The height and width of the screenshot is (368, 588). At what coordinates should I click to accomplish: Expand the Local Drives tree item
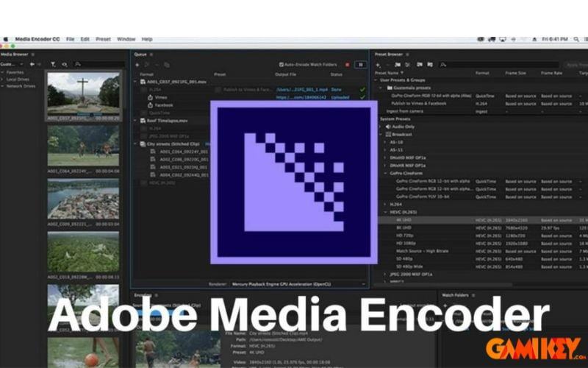(x=2, y=79)
